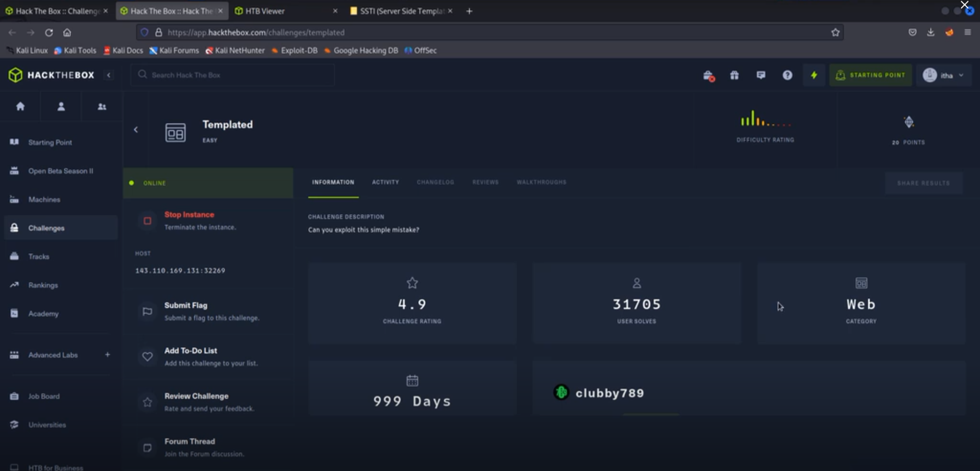This screenshot has width=980, height=471.
Task: Bookmark this page with the star icon
Action: pyautogui.click(x=835, y=32)
